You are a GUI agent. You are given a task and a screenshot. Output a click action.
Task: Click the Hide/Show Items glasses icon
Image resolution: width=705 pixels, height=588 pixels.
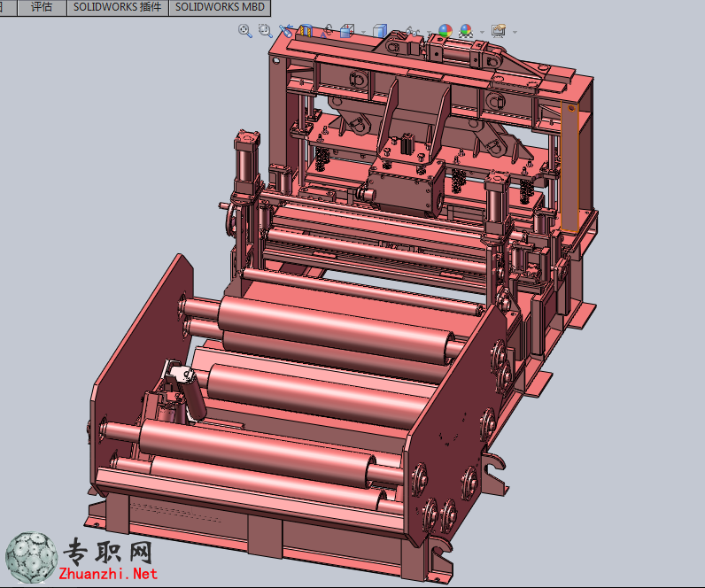pos(413,32)
